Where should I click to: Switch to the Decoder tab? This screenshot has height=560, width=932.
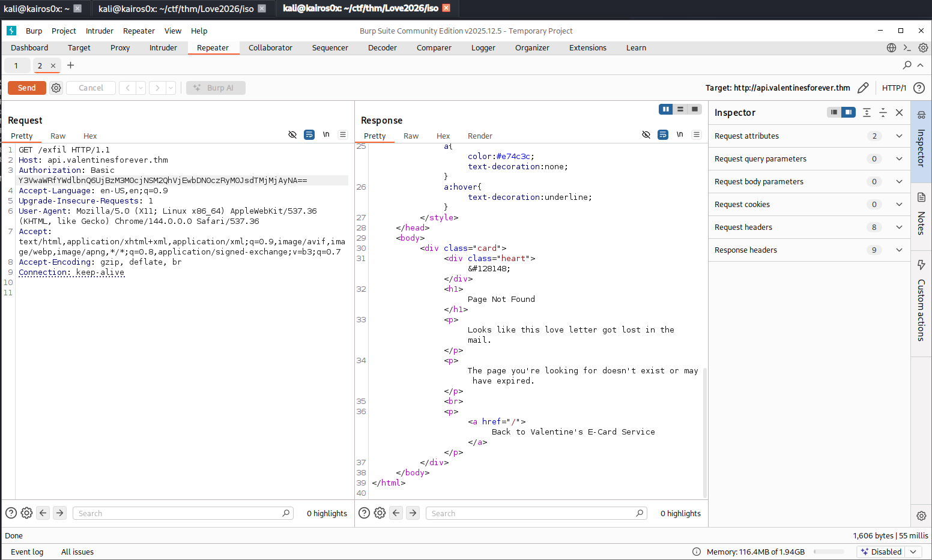[x=382, y=47]
